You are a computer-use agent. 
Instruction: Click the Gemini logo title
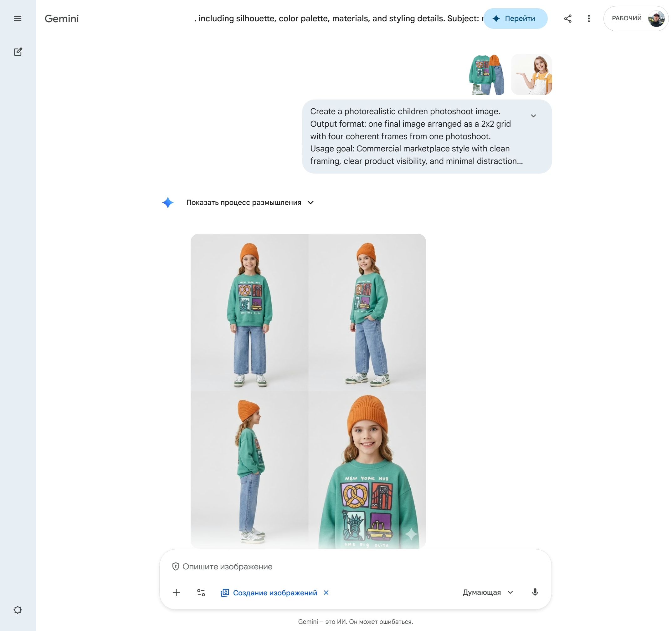tap(62, 18)
